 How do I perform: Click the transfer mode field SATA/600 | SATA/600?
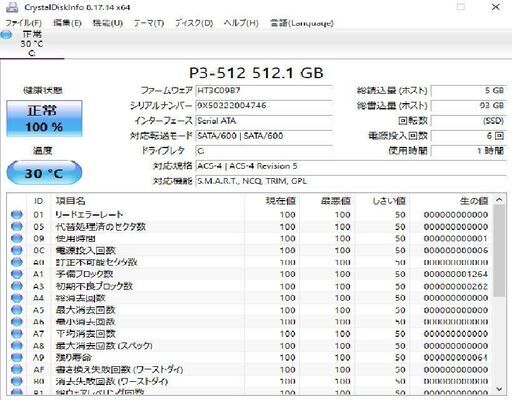pyautogui.click(x=264, y=136)
